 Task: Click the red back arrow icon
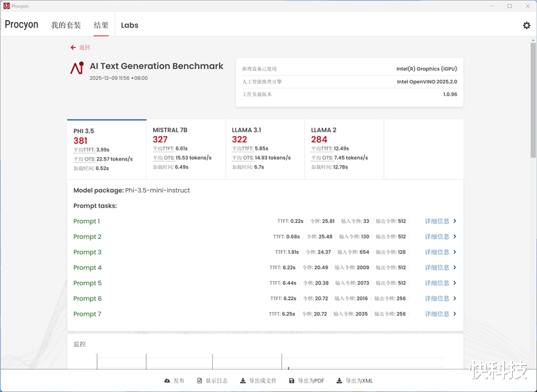(73, 48)
